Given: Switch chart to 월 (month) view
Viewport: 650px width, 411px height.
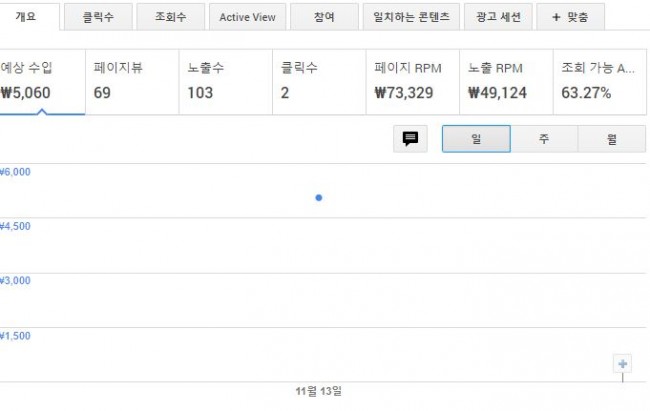Looking at the screenshot, I should tap(611, 139).
